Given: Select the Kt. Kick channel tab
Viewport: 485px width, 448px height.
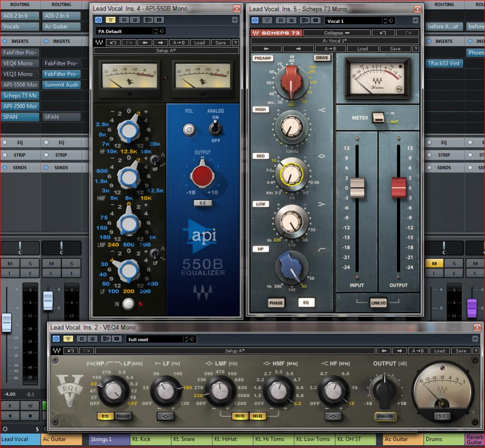Looking at the screenshot, I should point(150,439).
